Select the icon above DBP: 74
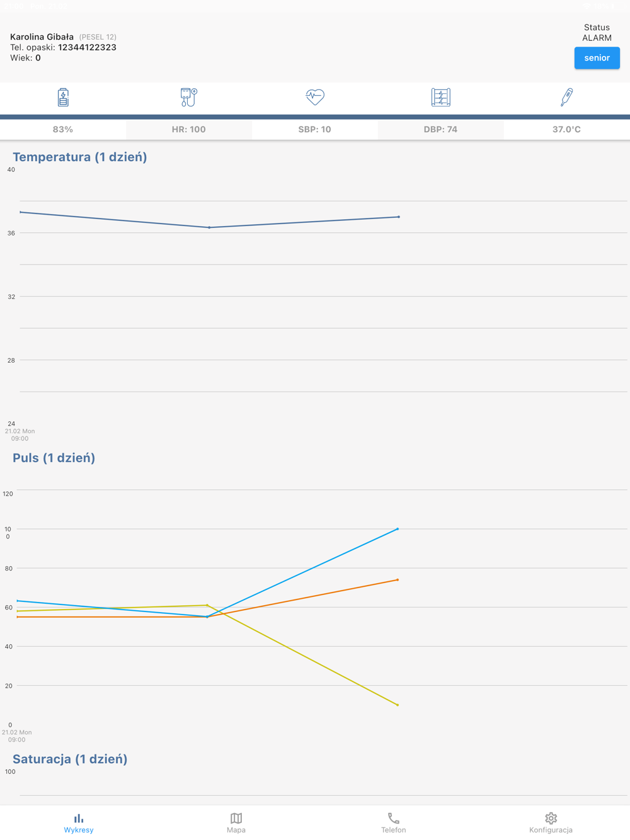The height and width of the screenshot is (840, 630). (440, 98)
